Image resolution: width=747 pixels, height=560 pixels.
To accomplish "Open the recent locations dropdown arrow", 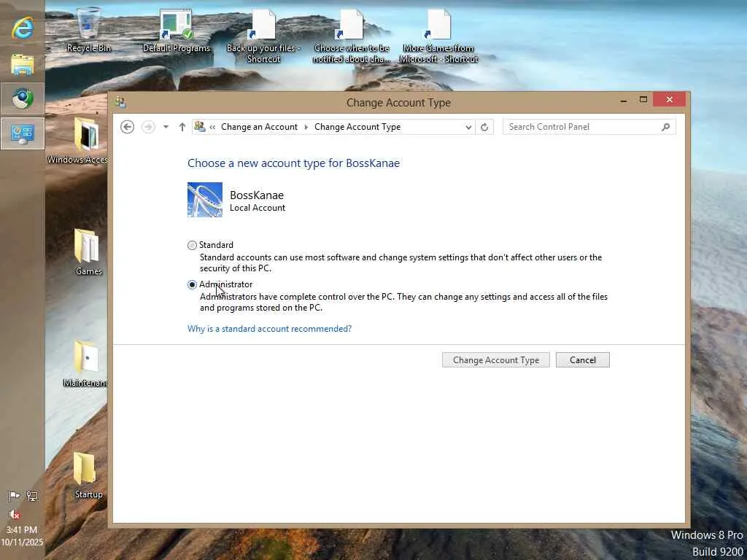I will [x=166, y=127].
